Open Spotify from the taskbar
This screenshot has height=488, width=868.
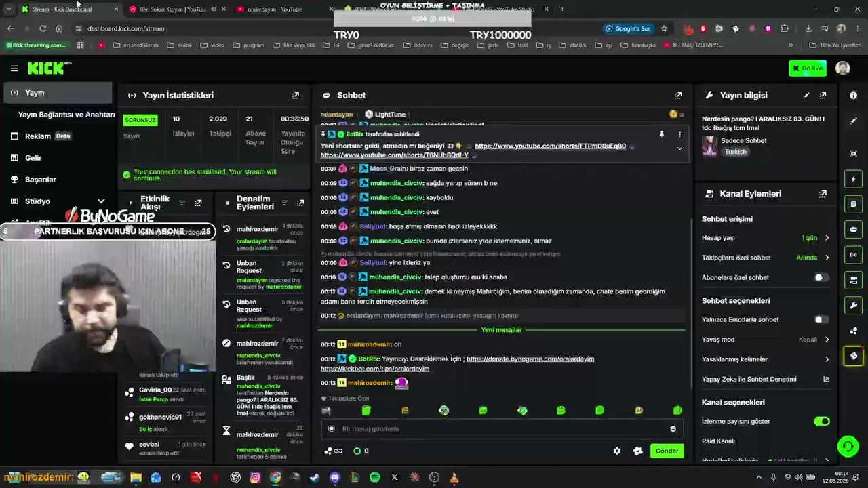click(x=374, y=478)
